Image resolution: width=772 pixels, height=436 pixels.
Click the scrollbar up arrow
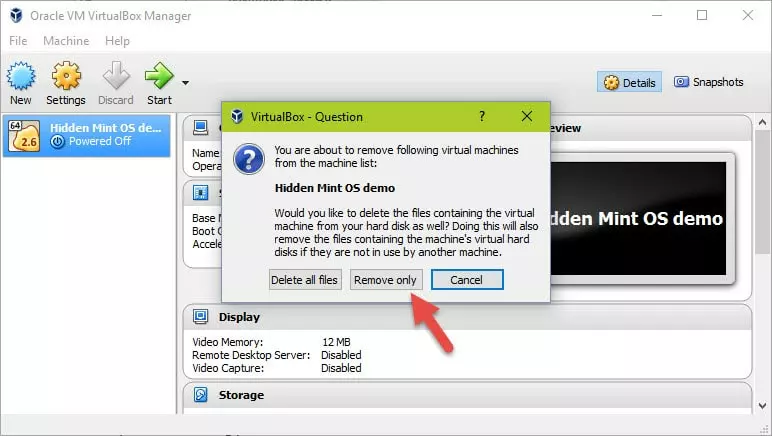(x=762, y=122)
